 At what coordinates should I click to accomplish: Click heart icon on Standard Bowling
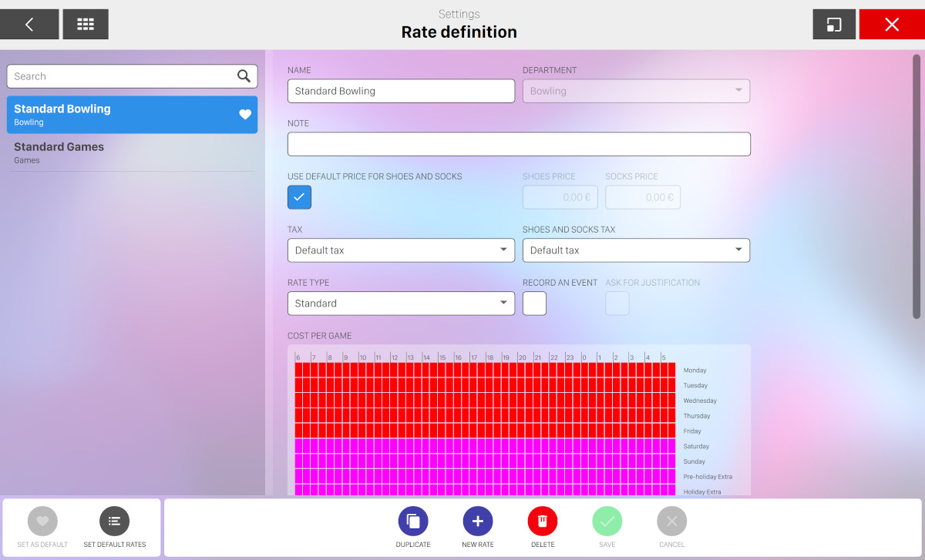pyautogui.click(x=245, y=115)
